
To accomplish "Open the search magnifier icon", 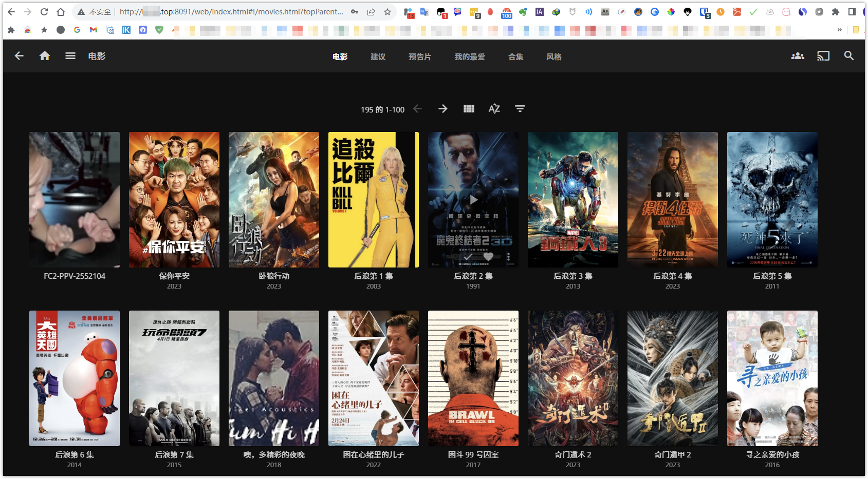I will coord(849,56).
